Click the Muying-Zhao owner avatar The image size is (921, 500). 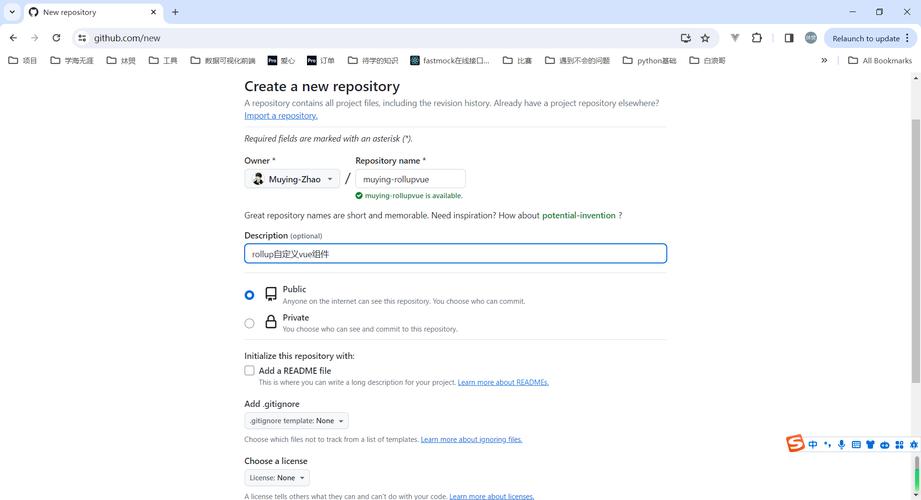pyautogui.click(x=258, y=179)
